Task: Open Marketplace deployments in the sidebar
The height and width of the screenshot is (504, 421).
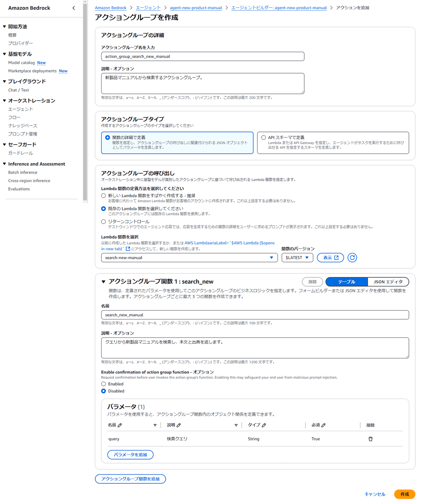Action: click(32, 71)
